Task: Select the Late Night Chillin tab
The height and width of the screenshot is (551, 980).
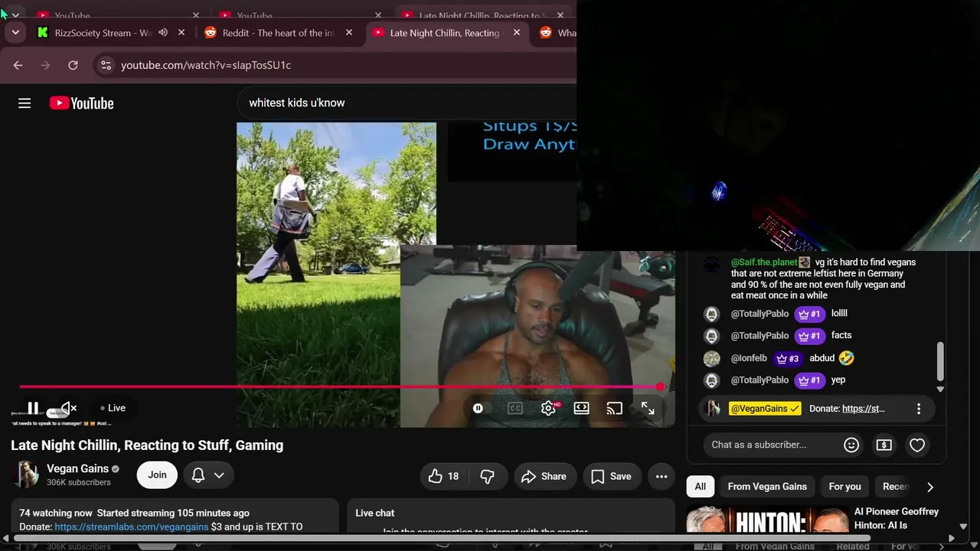Action: click(445, 33)
